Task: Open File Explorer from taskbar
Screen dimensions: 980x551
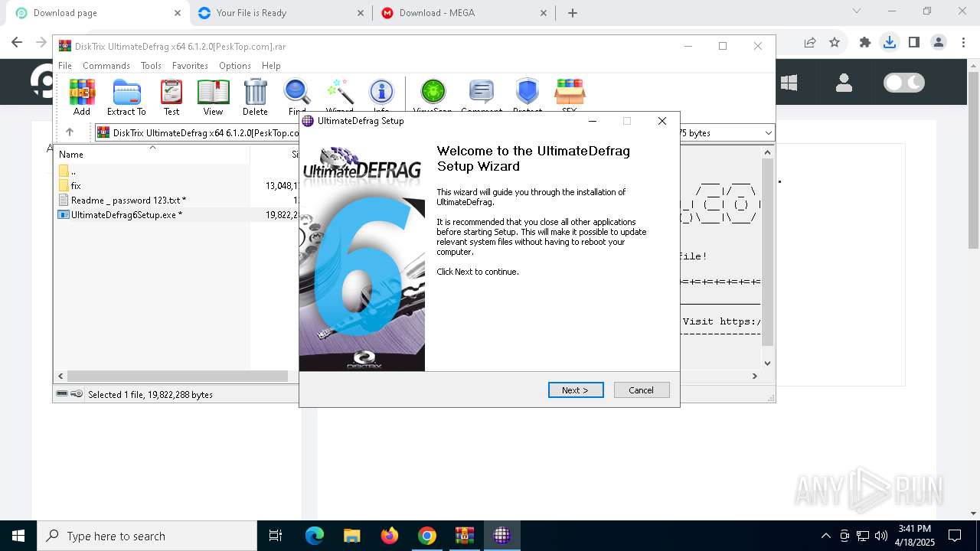Action: pos(352,536)
